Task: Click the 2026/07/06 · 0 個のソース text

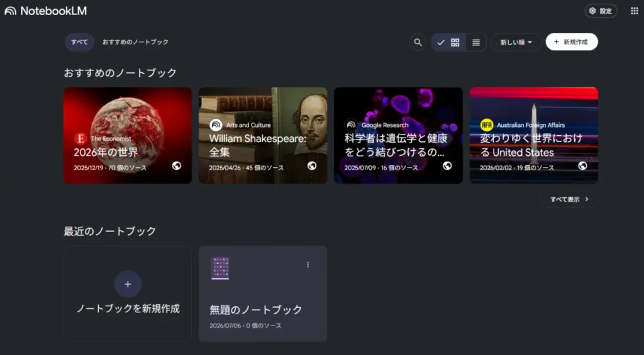Action: coord(245,325)
